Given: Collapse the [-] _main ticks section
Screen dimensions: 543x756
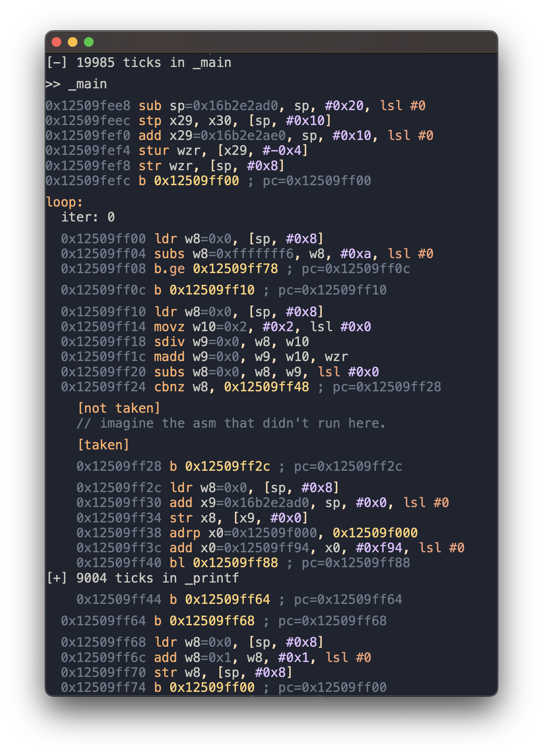Looking at the screenshot, I should click(57, 63).
